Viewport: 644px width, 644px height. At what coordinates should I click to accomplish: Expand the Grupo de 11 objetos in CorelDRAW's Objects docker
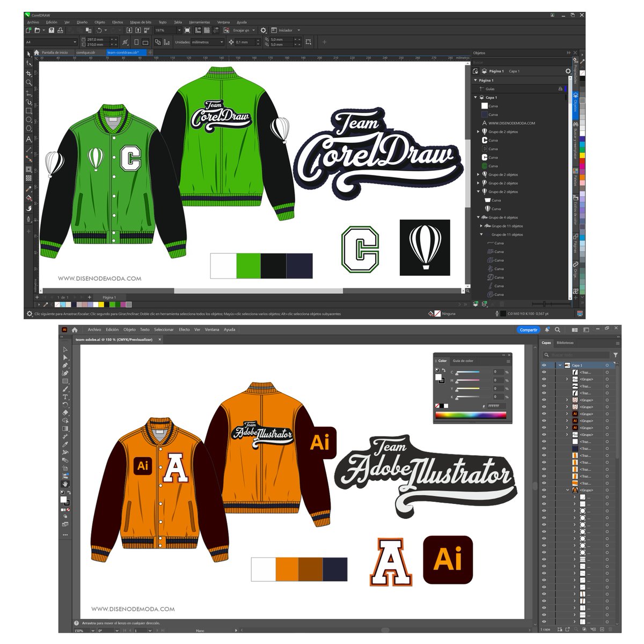[480, 226]
